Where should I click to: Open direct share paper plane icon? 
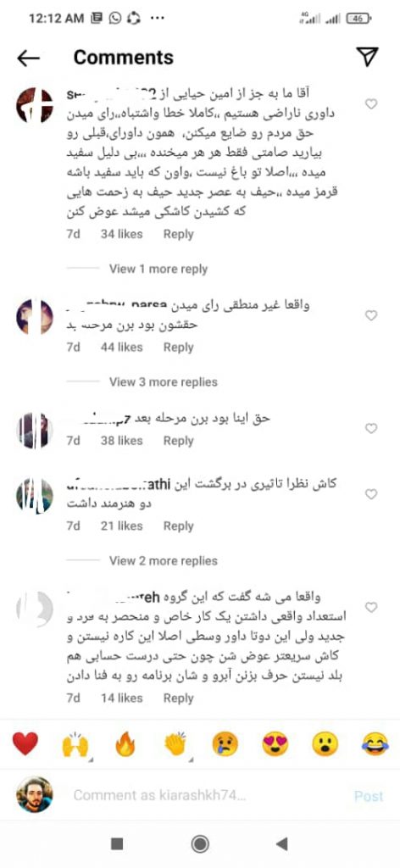pyautogui.click(x=367, y=57)
